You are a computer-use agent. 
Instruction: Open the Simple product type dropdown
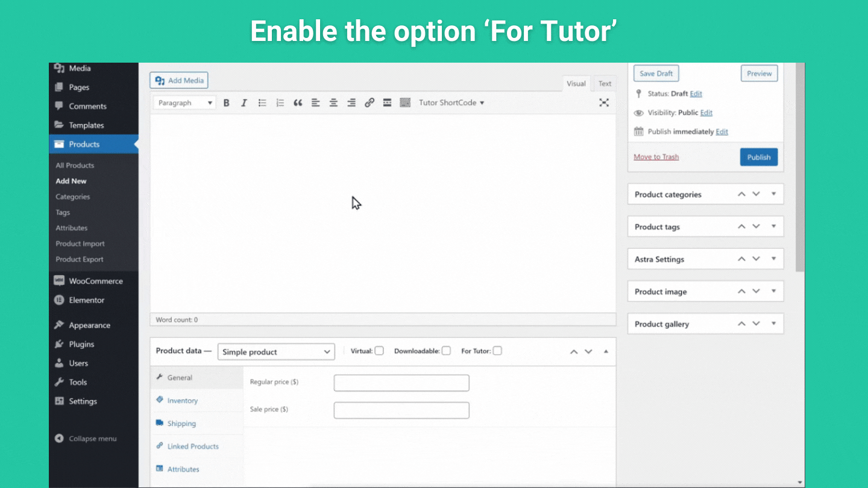pyautogui.click(x=276, y=352)
